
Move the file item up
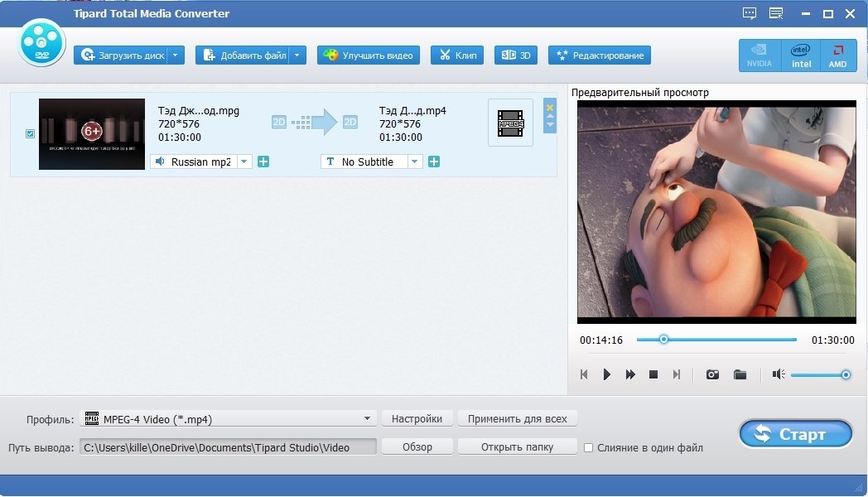click(x=550, y=116)
